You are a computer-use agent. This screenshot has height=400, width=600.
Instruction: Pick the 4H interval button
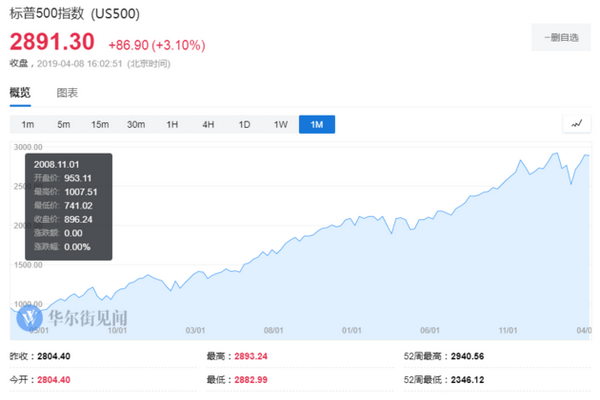click(208, 125)
